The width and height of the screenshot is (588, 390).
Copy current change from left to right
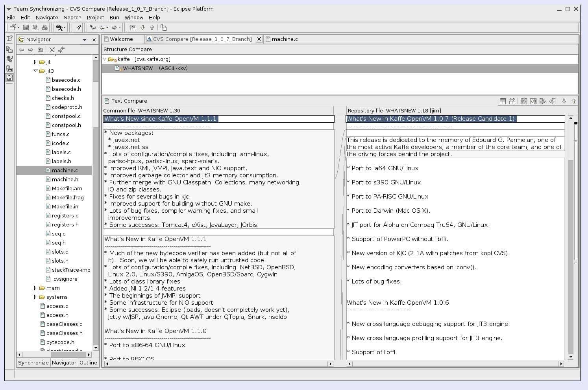coord(543,101)
